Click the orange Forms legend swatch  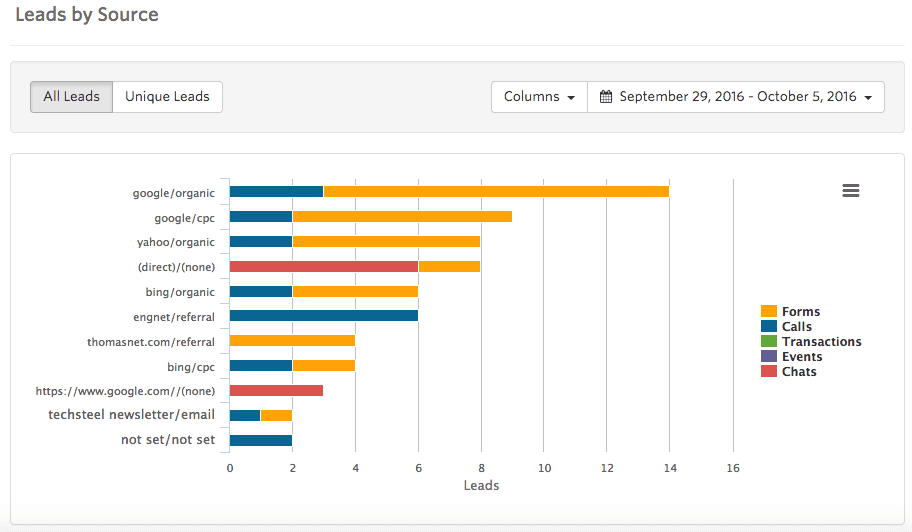tap(769, 311)
